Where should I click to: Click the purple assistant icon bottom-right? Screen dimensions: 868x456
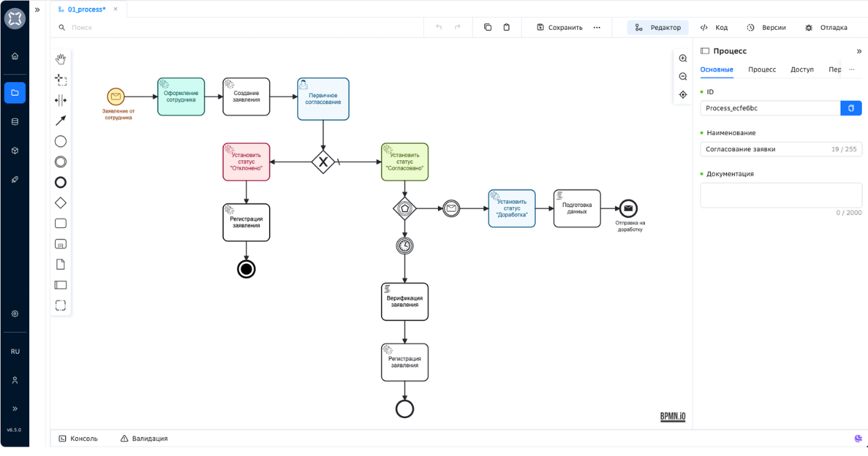[859, 438]
